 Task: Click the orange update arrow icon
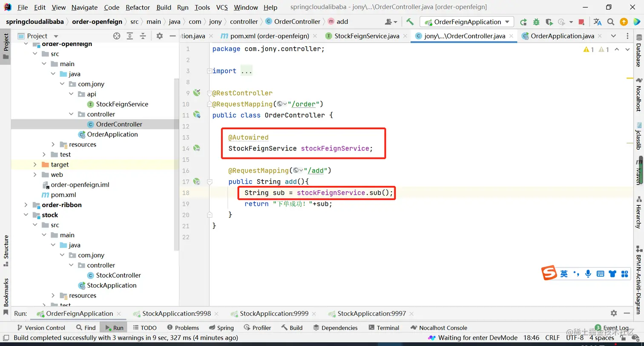point(624,22)
